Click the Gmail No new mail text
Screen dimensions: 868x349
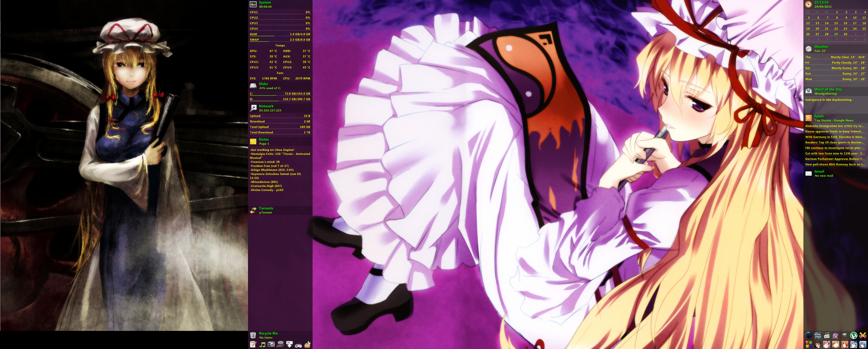823,176
